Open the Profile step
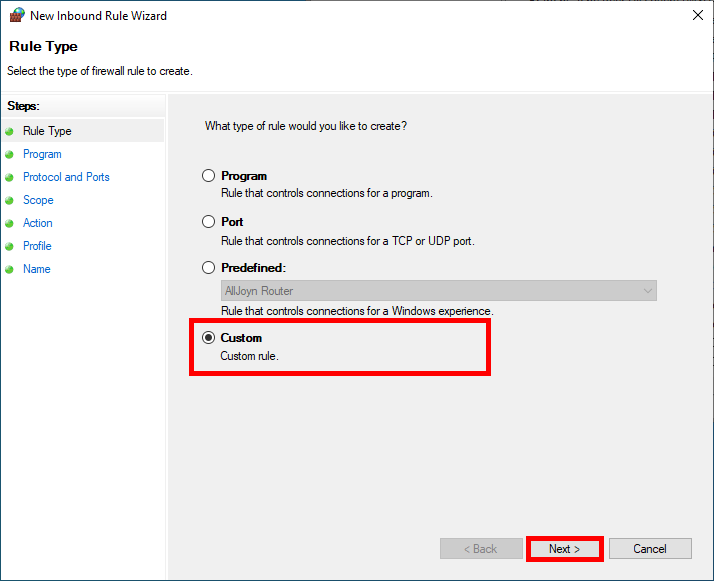Viewport: 714px width, 581px height. [37, 246]
